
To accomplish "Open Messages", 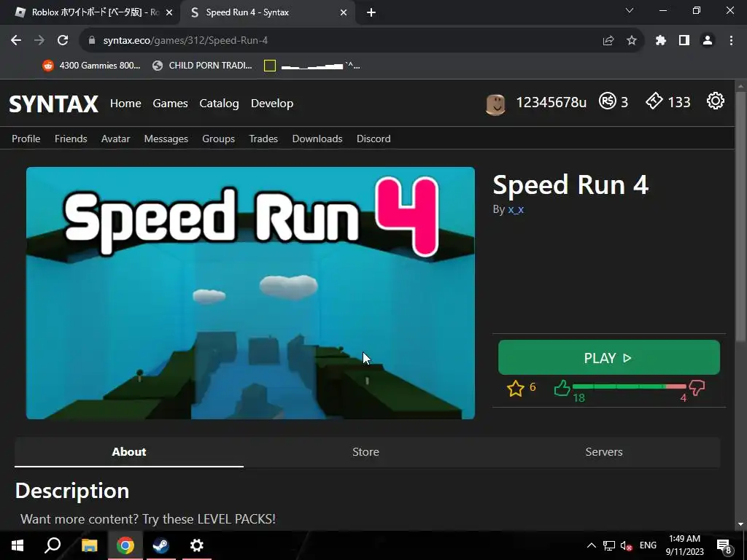I will point(166,139).
